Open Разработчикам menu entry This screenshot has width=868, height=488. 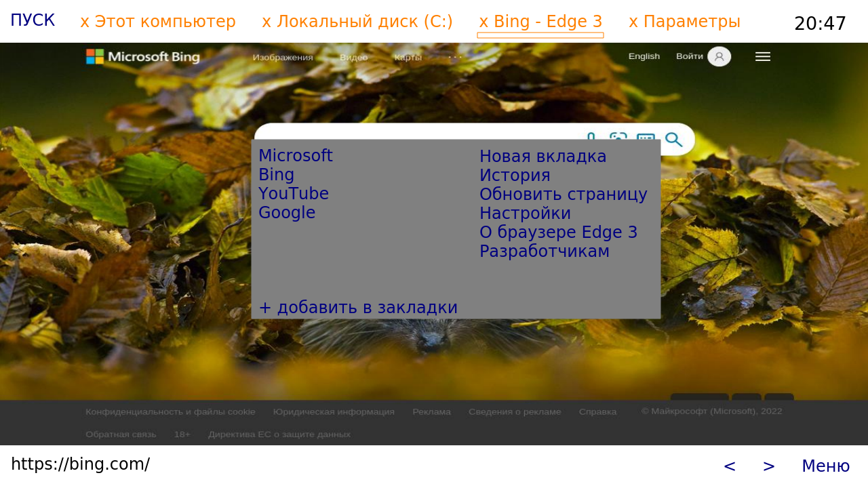coord(545,251)
